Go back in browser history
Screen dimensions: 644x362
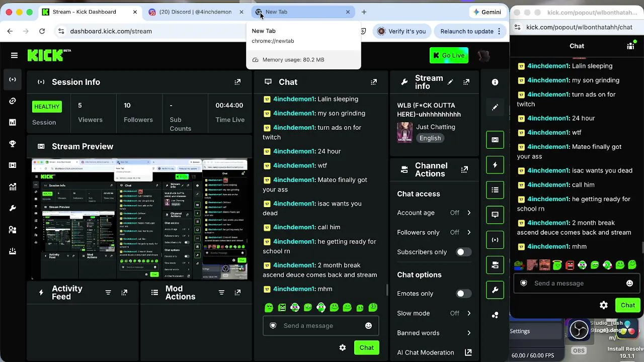point(10,31)
